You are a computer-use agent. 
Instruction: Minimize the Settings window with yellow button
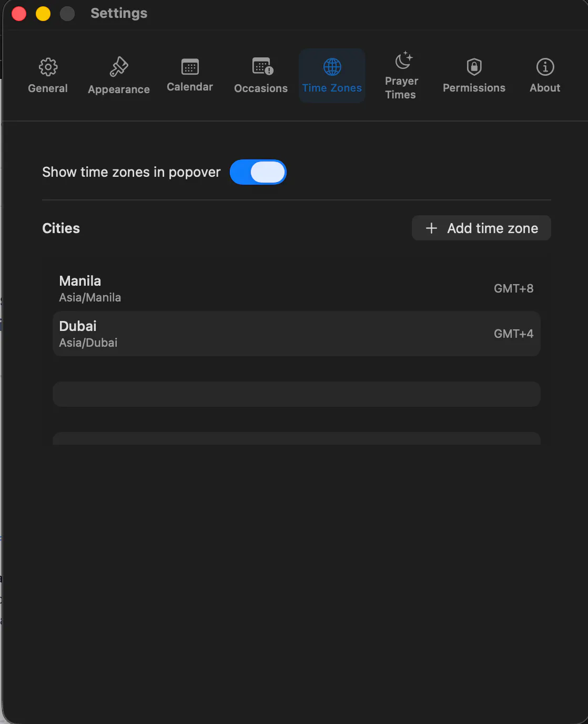tap(43, 14)
